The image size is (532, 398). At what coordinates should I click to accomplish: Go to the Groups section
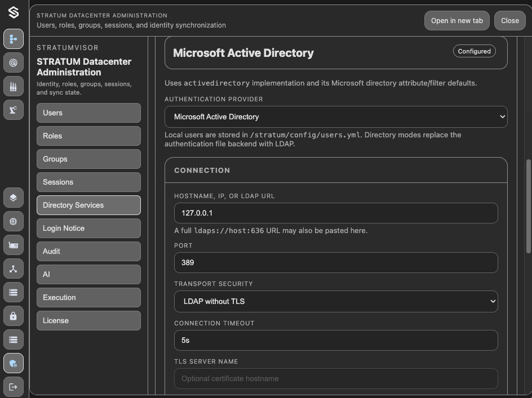88,159
